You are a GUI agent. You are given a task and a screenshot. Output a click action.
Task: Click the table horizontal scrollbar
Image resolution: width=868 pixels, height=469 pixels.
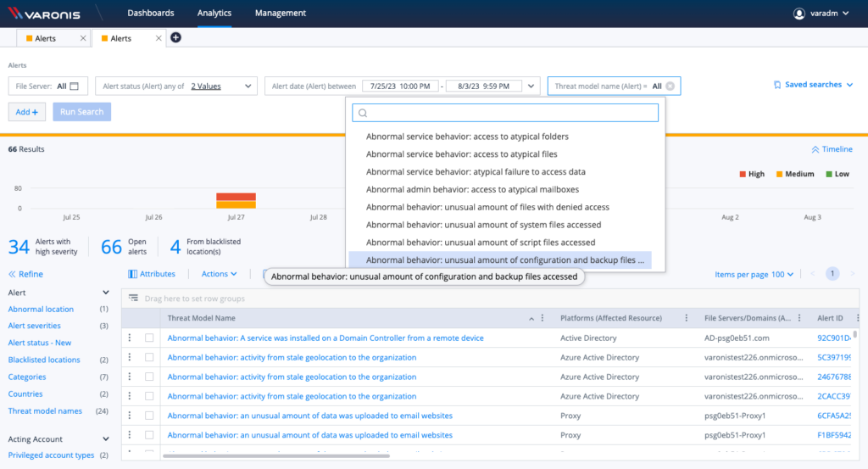click(x=276, y=455)
